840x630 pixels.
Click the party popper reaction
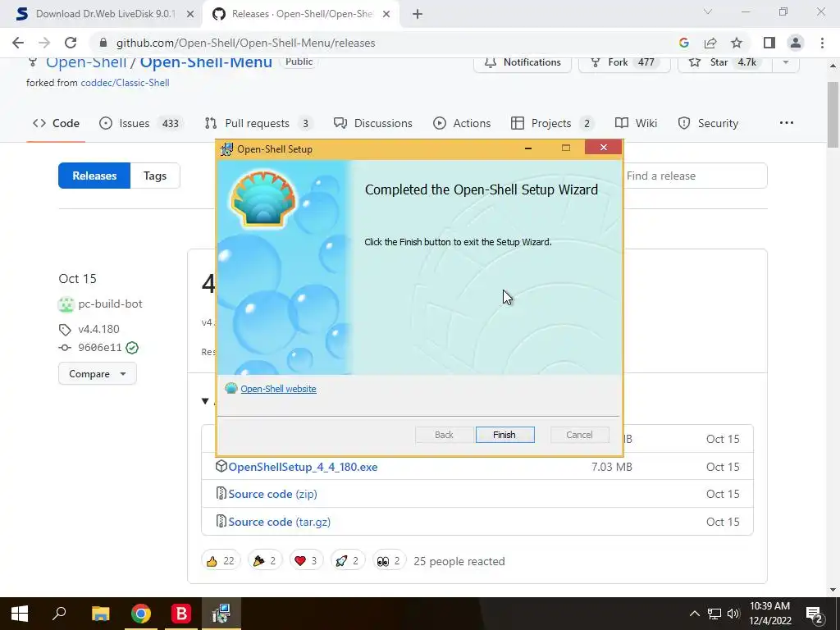(x=265, y=561)
